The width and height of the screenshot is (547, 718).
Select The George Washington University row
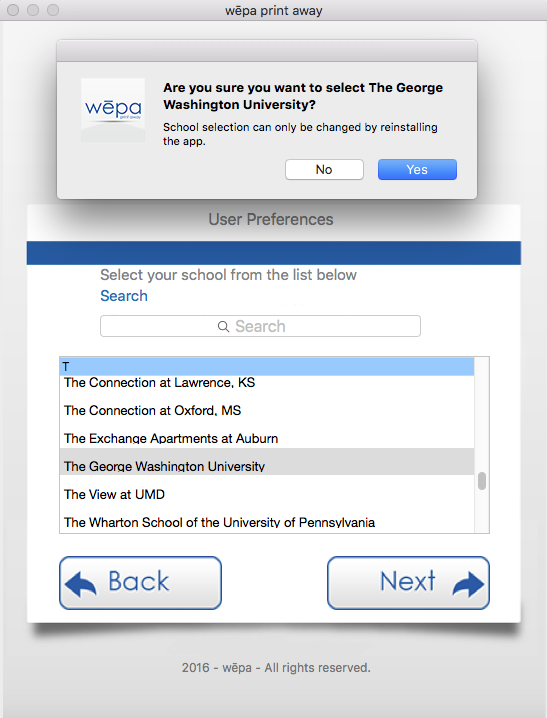point(266,462)
